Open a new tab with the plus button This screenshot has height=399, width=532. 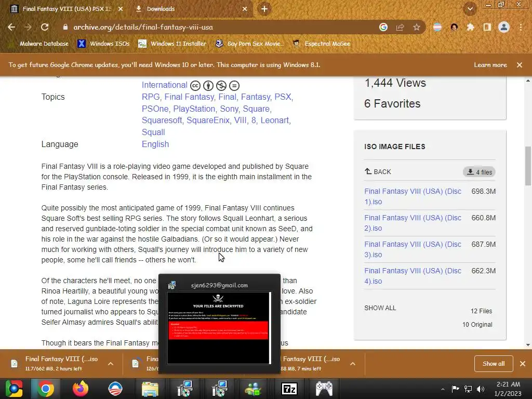[x=264, y=9]
